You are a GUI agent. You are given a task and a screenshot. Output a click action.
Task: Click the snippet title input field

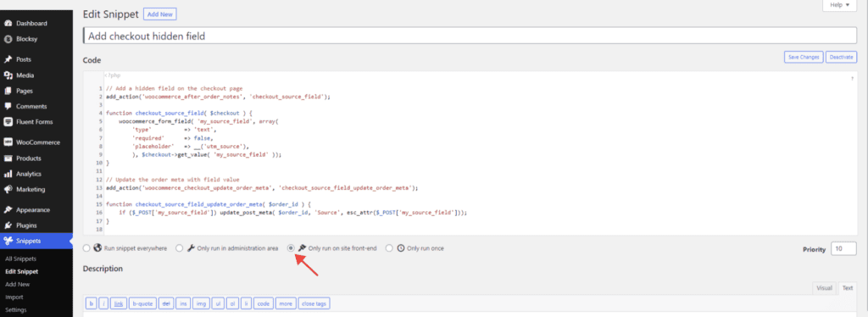coord(470,36)
